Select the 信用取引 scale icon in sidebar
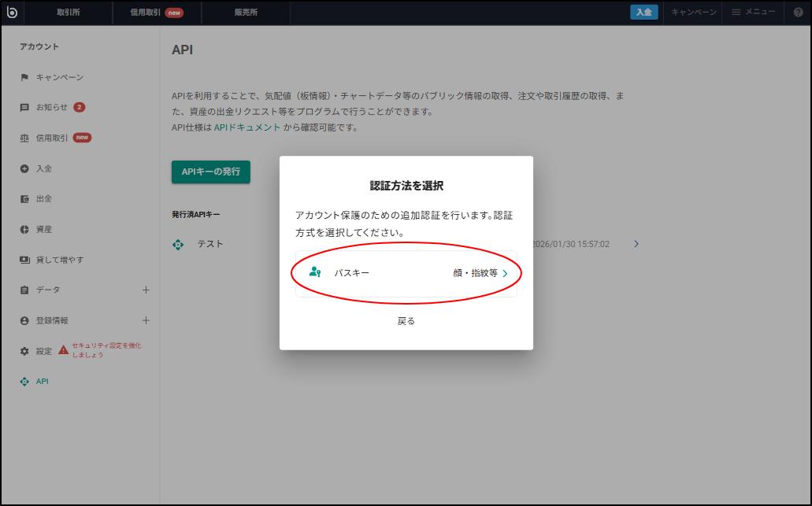This screenshot has height=506, width=812. (24, 138)
